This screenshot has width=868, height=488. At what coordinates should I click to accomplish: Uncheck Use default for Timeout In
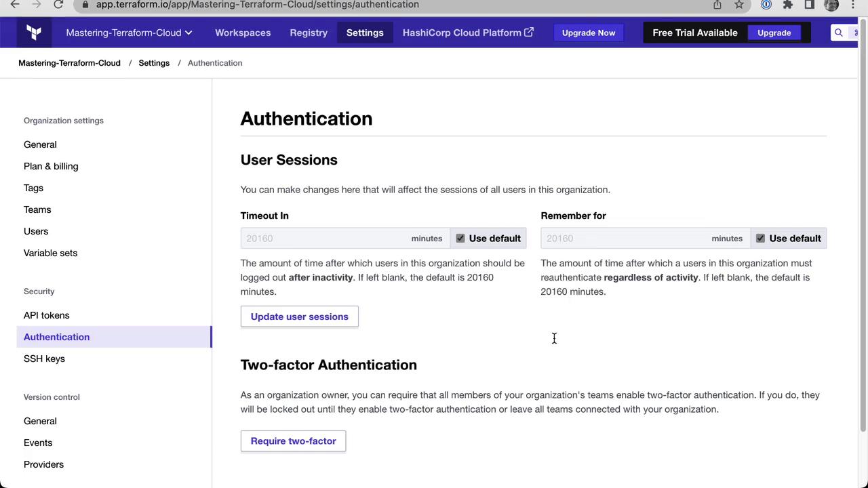pos(460,239)
